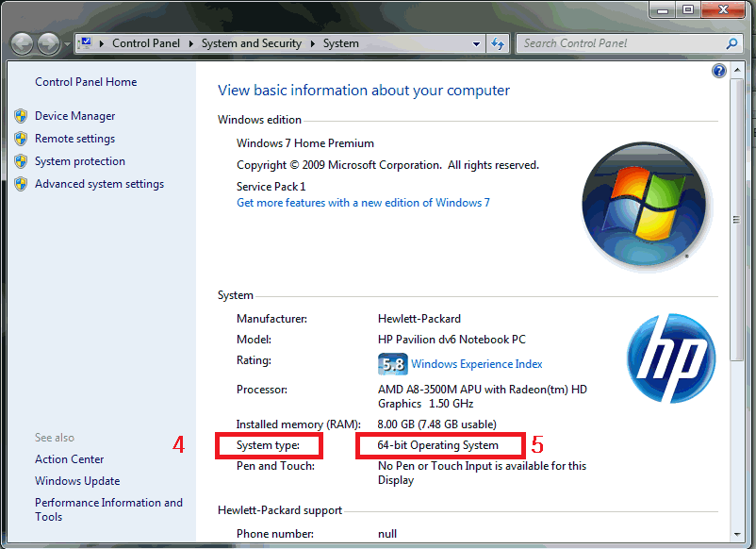Image resolution: width=756 pixels, height=549 pixels.
Task: Click the refresh button beside address bar
Action: [x=498, y=43]
